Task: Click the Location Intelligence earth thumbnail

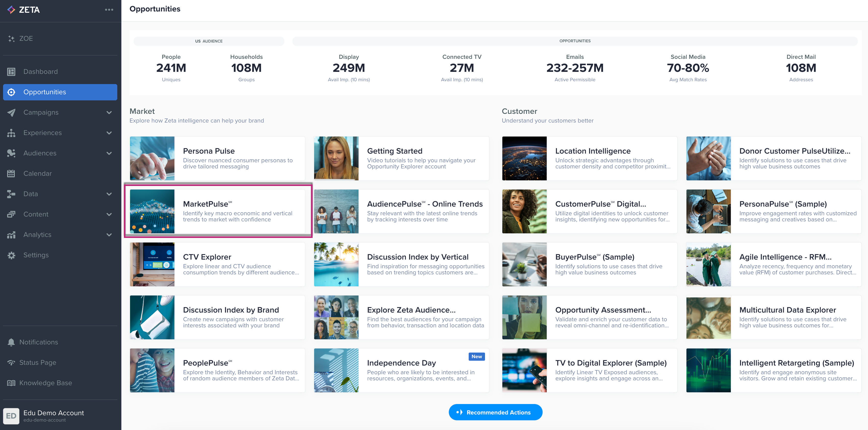Action: (524, 158)
